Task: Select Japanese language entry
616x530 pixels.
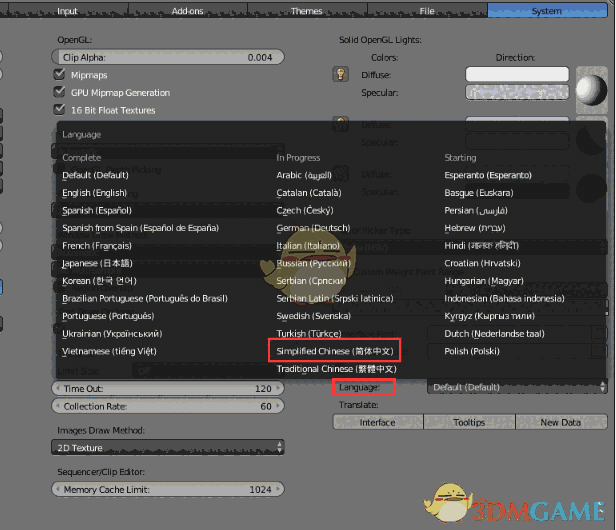Action: pos(97,263)
